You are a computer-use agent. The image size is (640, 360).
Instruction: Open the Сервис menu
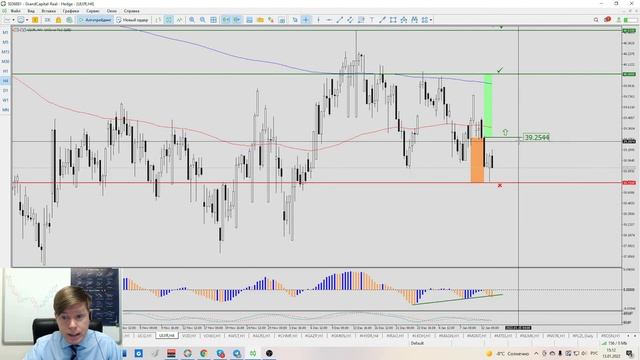tap(93, 11)
